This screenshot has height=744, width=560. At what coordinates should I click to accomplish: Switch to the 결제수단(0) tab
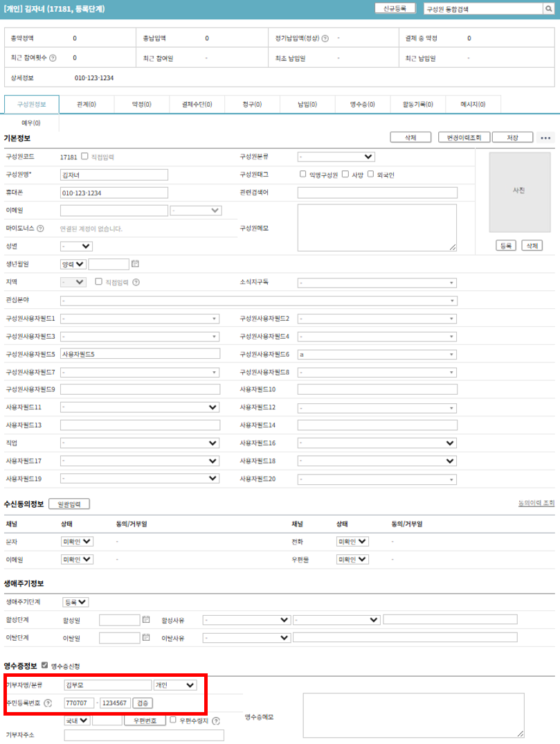(197, 105)
